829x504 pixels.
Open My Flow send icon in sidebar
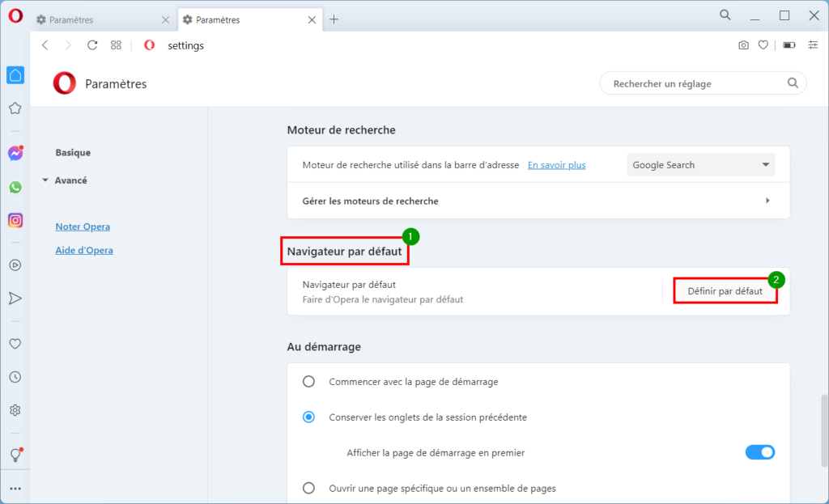pos(15,299)
